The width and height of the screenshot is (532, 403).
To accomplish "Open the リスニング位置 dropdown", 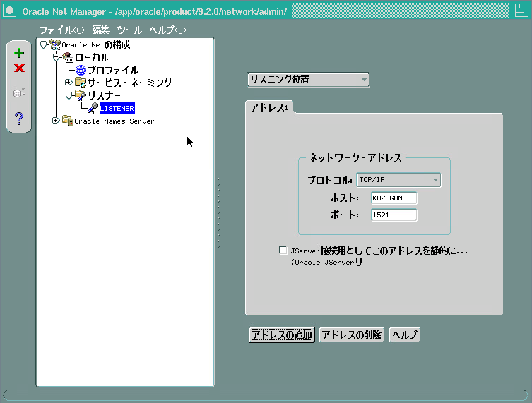I will [x=308, y=80].
